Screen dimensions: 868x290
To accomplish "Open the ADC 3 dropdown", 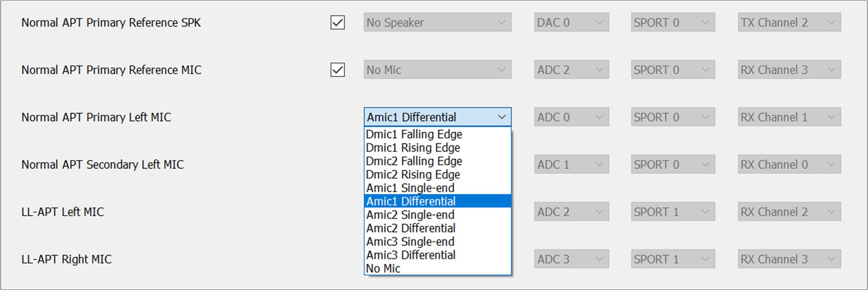I will [572, 259].
